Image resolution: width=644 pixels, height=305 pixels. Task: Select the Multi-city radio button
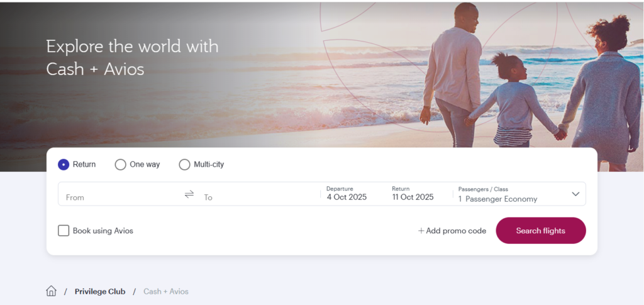tap(184, 165)
